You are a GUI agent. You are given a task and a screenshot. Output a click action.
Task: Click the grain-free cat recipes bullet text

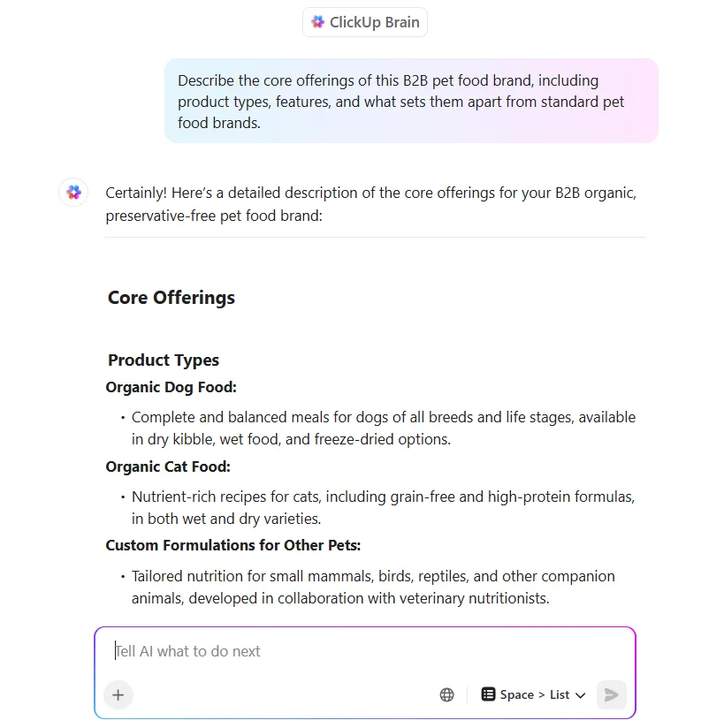(383, 507)
